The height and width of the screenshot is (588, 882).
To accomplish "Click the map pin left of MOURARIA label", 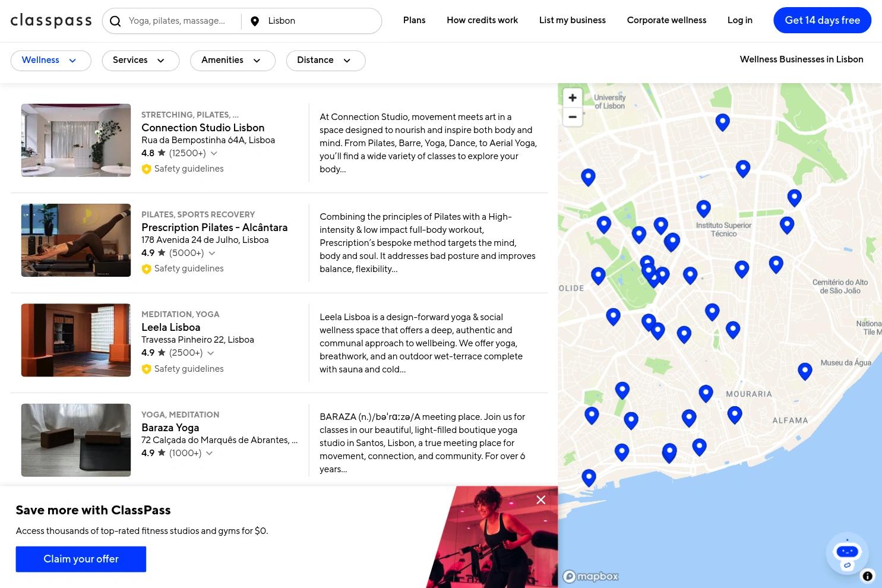I will (x=706, y=393).
